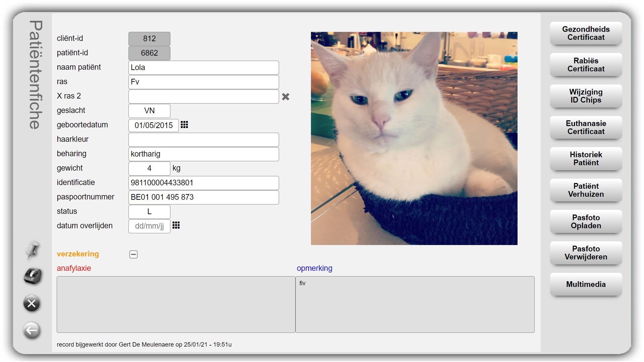This screenshot has height=362, width=644.
Task: Open Gezondheids Certificaat
Action: click(x=586, y=34)
